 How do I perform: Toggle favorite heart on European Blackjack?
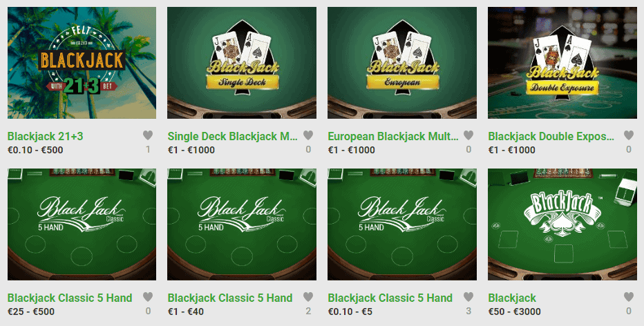click(468, 135)
